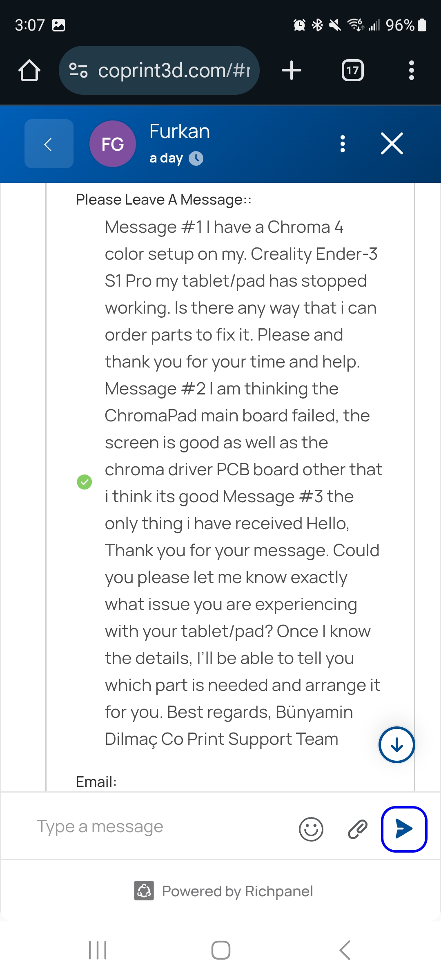Tap the coprint3d.com address bar
This screenshot has height=980, width=441.
[174, 70]
